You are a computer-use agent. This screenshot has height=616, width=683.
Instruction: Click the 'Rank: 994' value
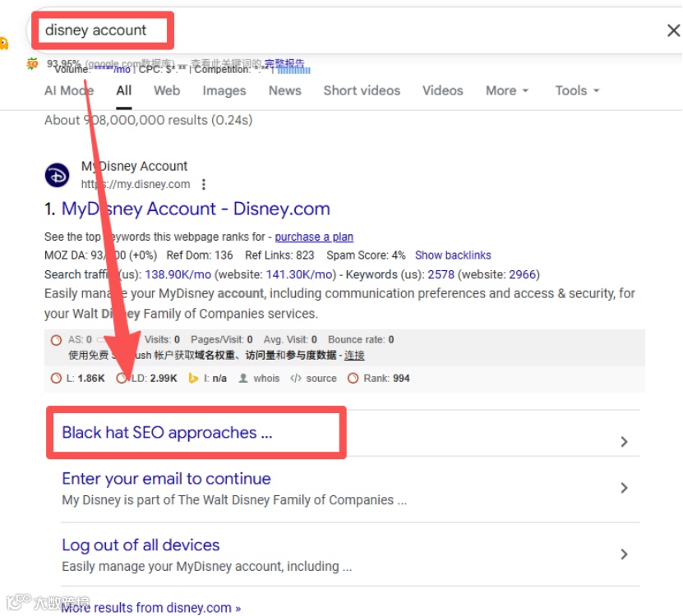pos(387,379)
